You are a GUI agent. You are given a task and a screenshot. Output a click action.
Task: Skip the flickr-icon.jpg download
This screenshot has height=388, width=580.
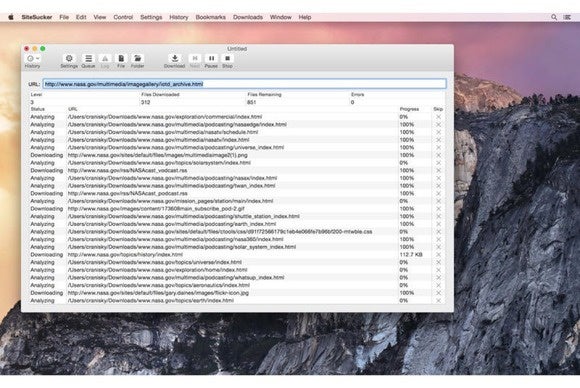coord(438,293)
